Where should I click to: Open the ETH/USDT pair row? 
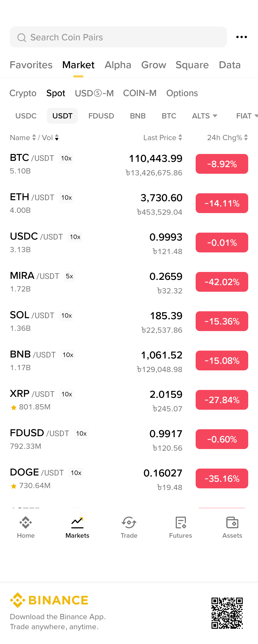click(x=95, y=204)
